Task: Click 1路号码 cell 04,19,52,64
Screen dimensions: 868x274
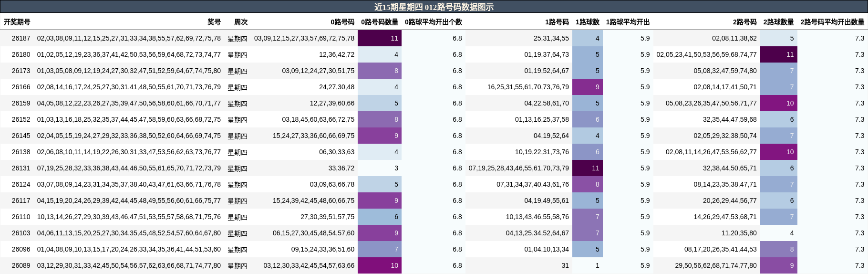Action: [551, 136]
